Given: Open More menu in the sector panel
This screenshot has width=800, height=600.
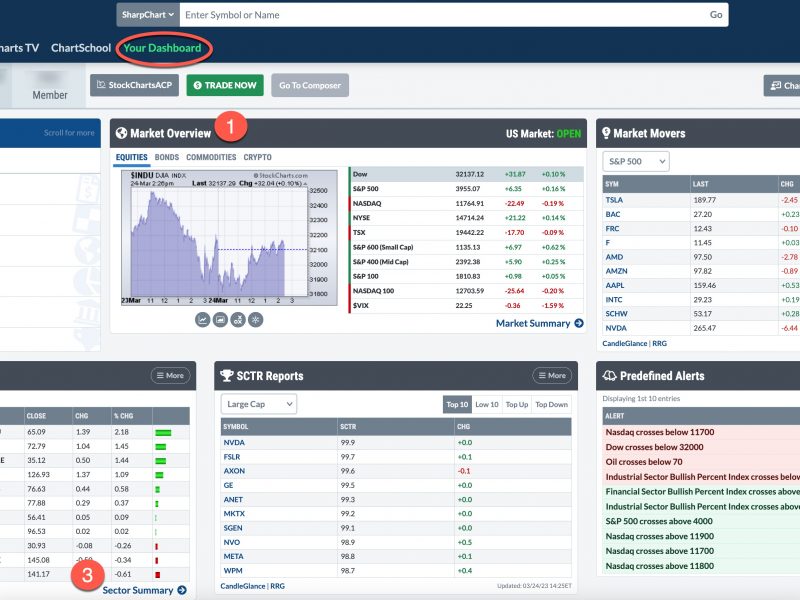Looking at the screenshot, I should tap(170, 376).
